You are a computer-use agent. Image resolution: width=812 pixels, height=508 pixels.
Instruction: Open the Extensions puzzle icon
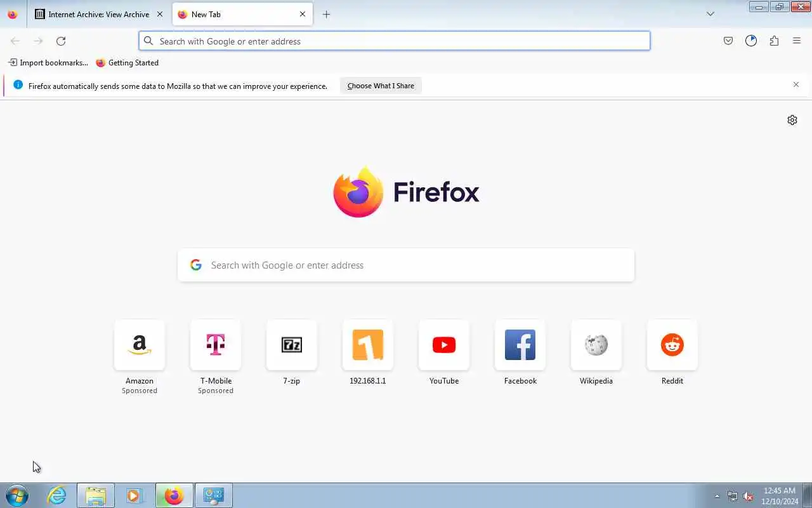tap(774, 41)
